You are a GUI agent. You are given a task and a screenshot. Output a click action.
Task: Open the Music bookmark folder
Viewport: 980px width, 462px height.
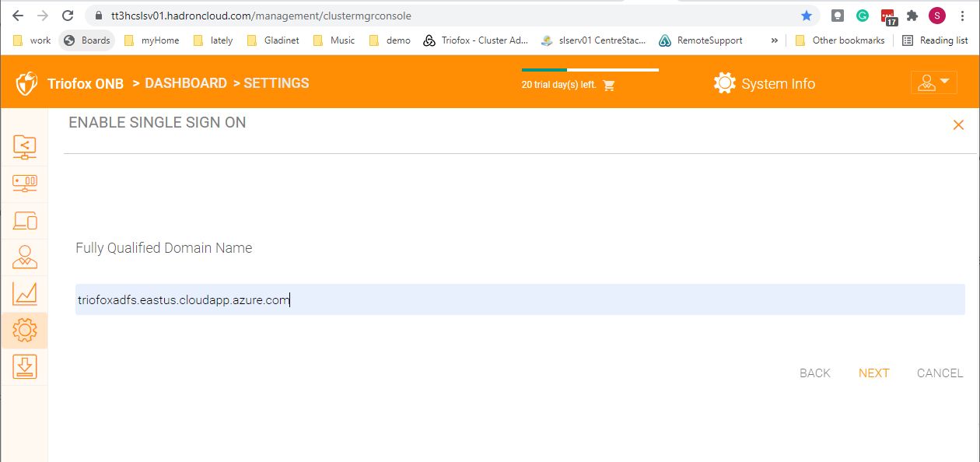point(334,40)
